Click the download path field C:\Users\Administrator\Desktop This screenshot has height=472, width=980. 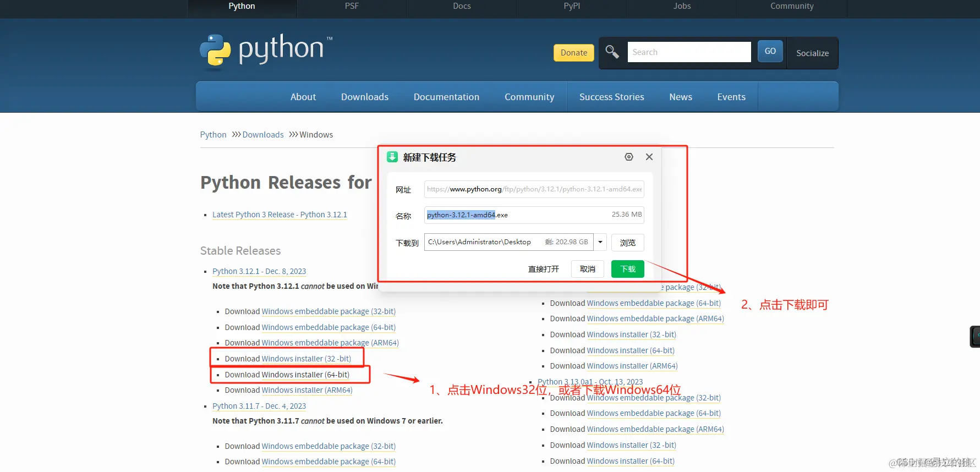(509, 242)
